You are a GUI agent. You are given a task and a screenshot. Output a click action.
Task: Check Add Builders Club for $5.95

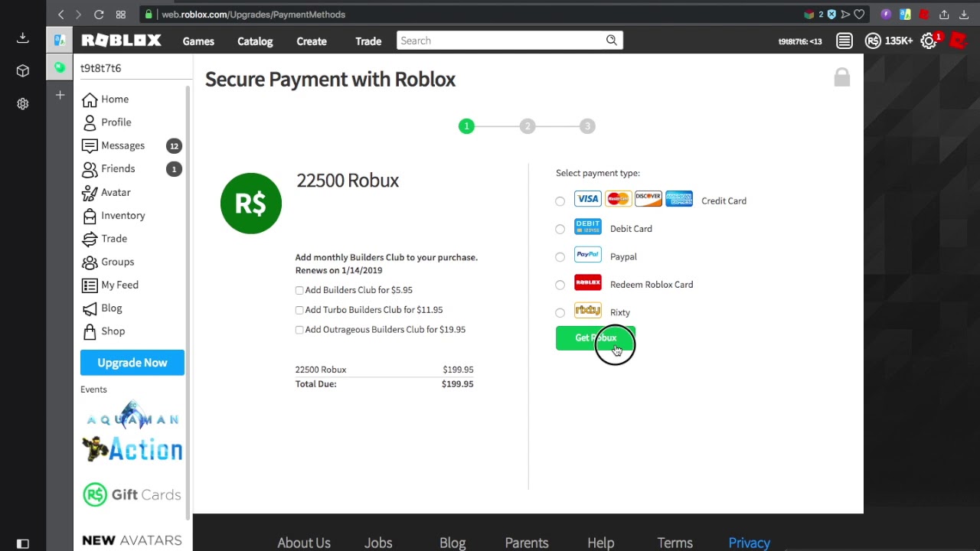tap(299, 290)
